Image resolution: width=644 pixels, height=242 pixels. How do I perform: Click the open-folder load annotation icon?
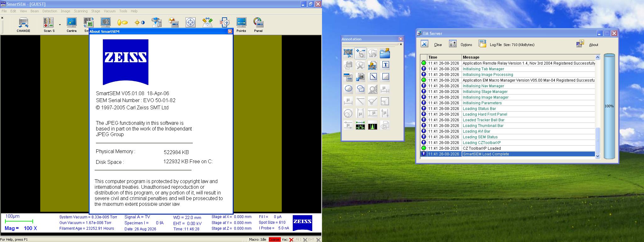(385, 53)
